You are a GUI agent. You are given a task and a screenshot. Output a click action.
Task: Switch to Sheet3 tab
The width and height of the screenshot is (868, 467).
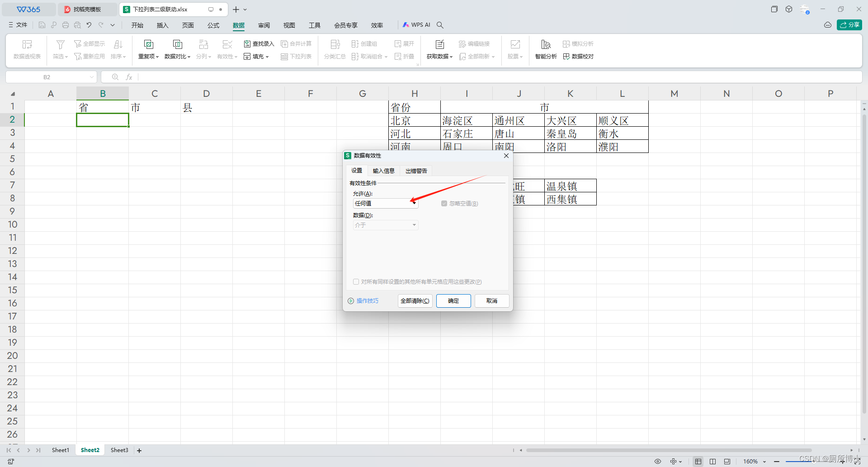click(x=119, y=450)
